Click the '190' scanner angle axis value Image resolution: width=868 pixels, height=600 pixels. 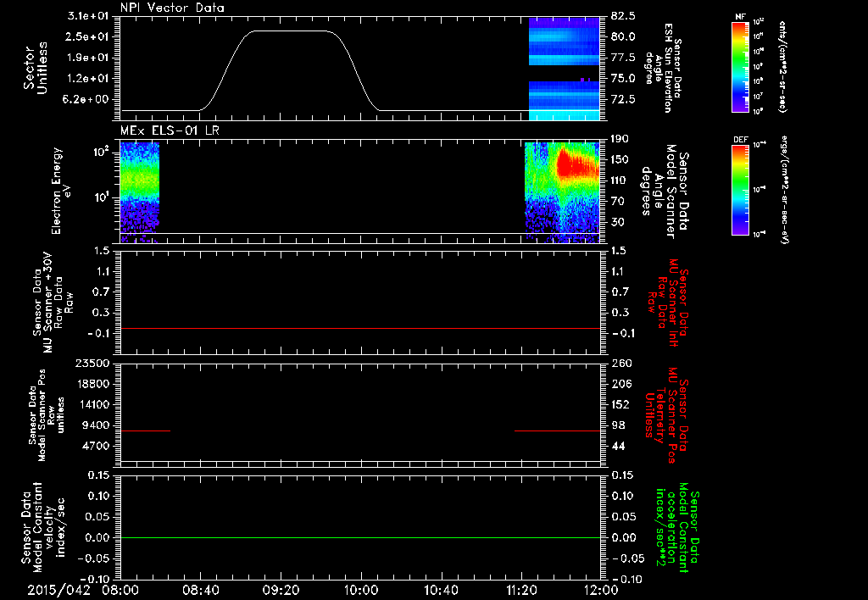pyautogui.click(x=620, y=139)
